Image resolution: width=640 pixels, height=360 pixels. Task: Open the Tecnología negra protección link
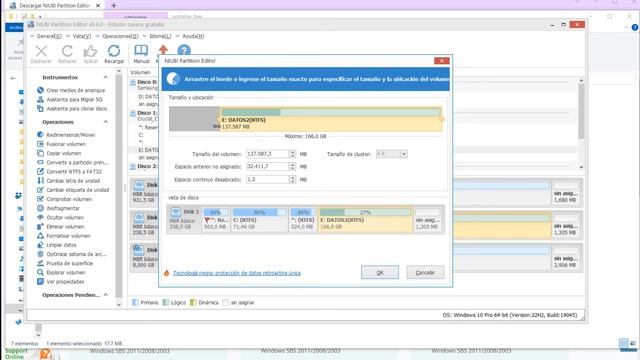[236, 273]
